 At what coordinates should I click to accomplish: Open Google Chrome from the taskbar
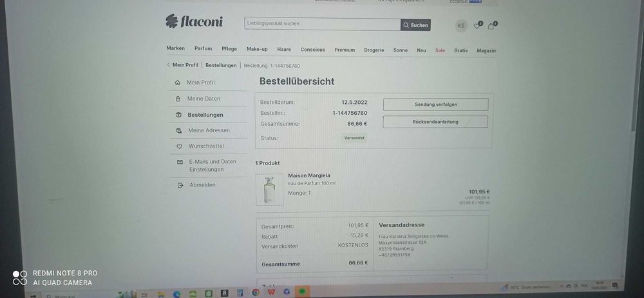click(256, 292)
